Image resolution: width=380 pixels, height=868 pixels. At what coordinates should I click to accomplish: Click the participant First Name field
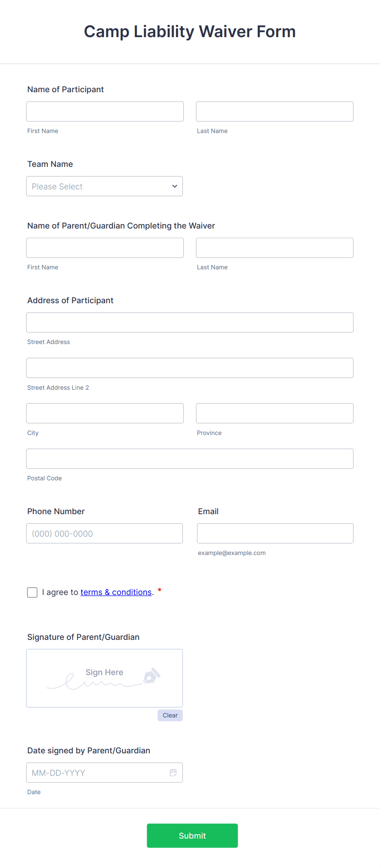[105, 111]
